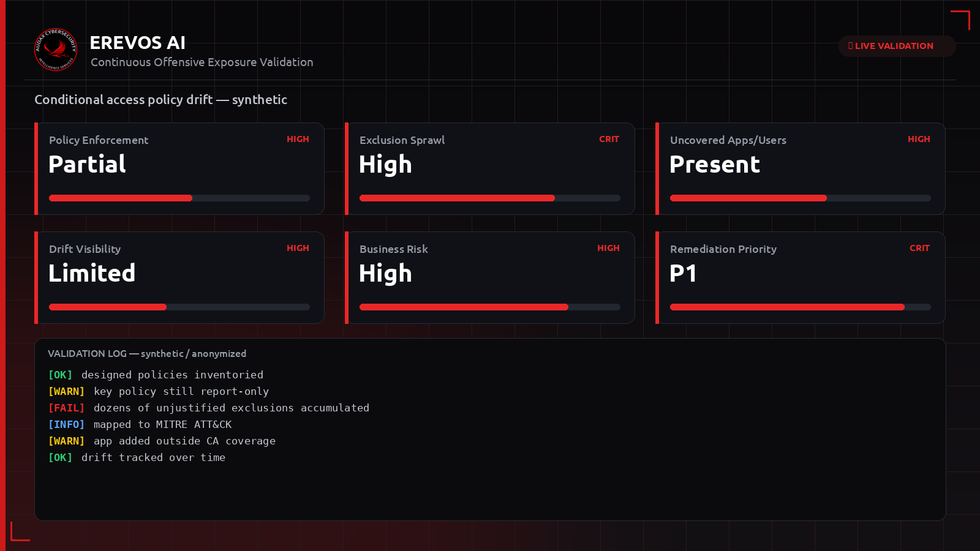Click the 'Limited' value in Drift Visibility
The image size is (980, 551).
92,273
